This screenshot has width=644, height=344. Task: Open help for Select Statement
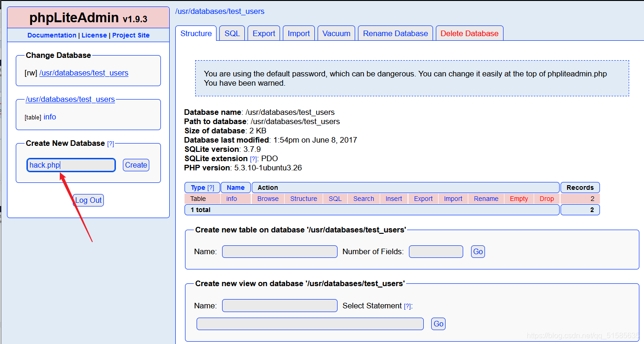click(x=407, y=306)
